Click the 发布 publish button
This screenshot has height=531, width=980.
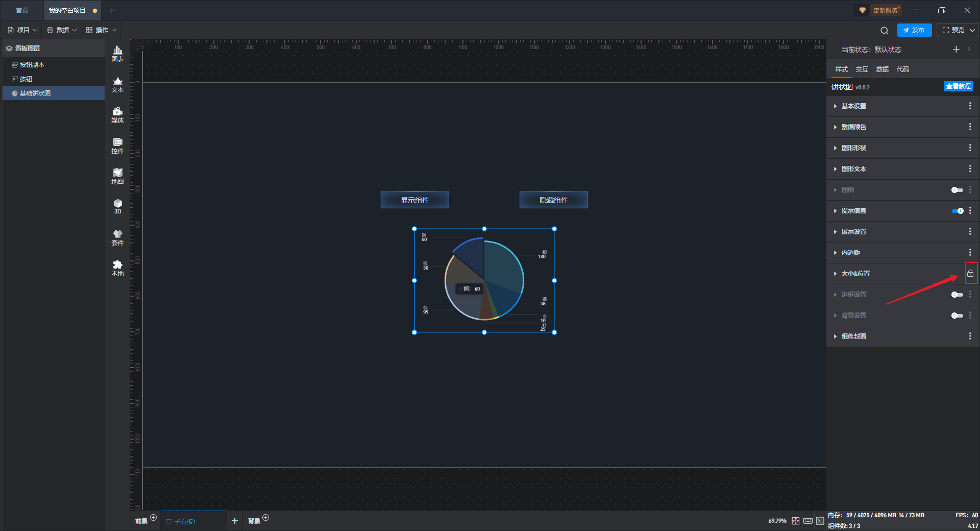pos(914,30)
